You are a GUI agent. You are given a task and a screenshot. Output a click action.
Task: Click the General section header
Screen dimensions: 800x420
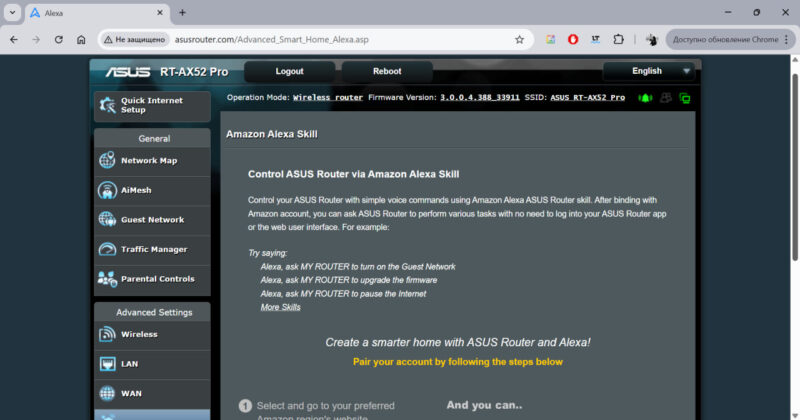point(152,138)
